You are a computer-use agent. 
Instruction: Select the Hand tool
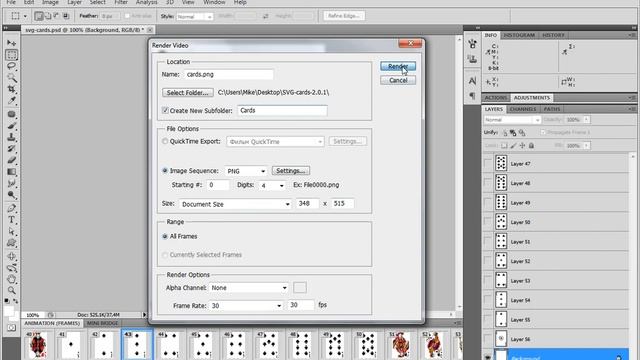(11, 279)
